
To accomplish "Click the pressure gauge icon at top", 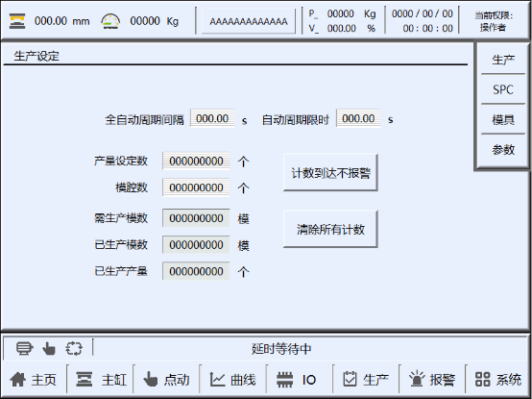I will point(110,21).
